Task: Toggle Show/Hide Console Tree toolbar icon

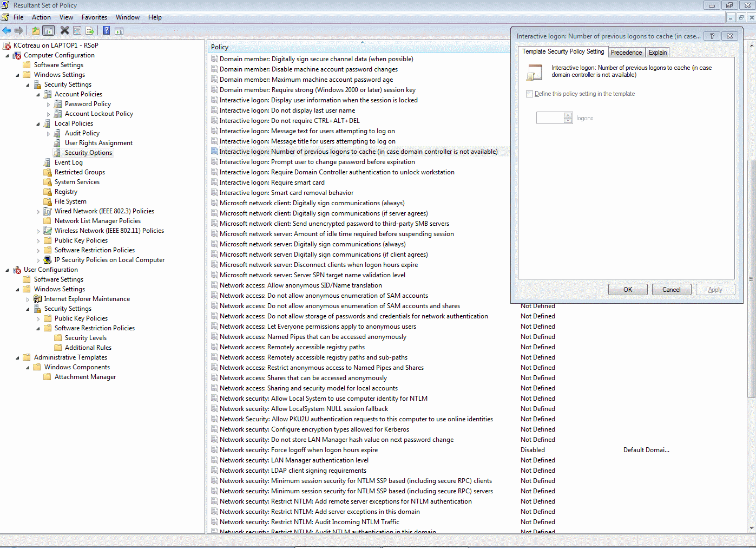Action: pos(48,30)
